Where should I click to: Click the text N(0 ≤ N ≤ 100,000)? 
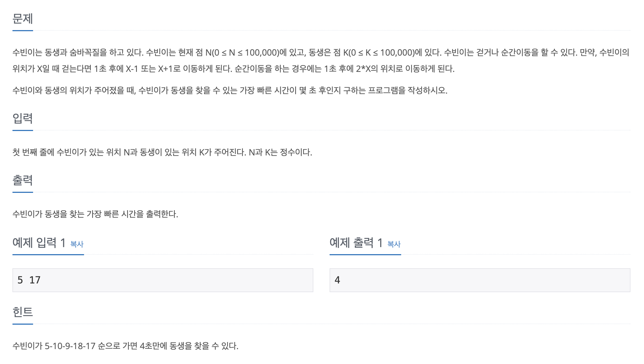[242, 52]
